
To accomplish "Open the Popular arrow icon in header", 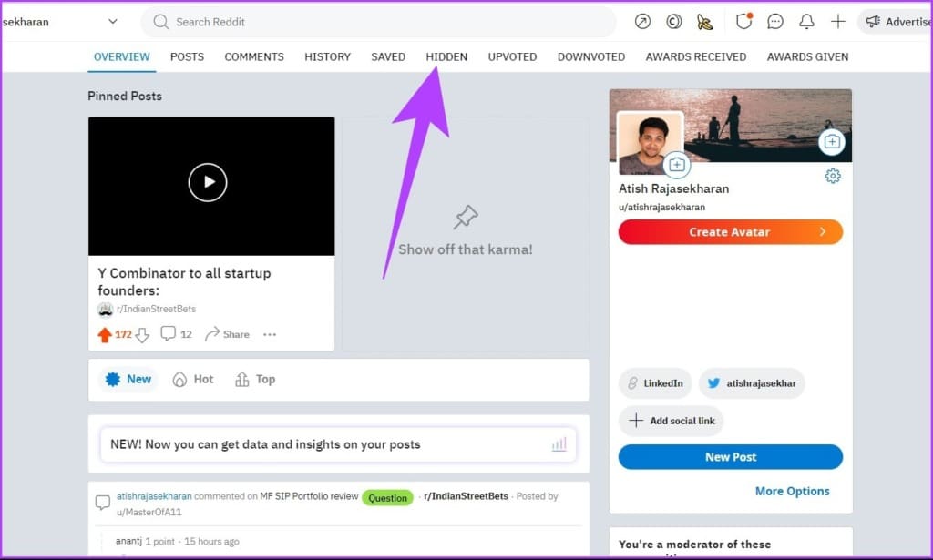I will pyautogui.click(x=642, y=22).
